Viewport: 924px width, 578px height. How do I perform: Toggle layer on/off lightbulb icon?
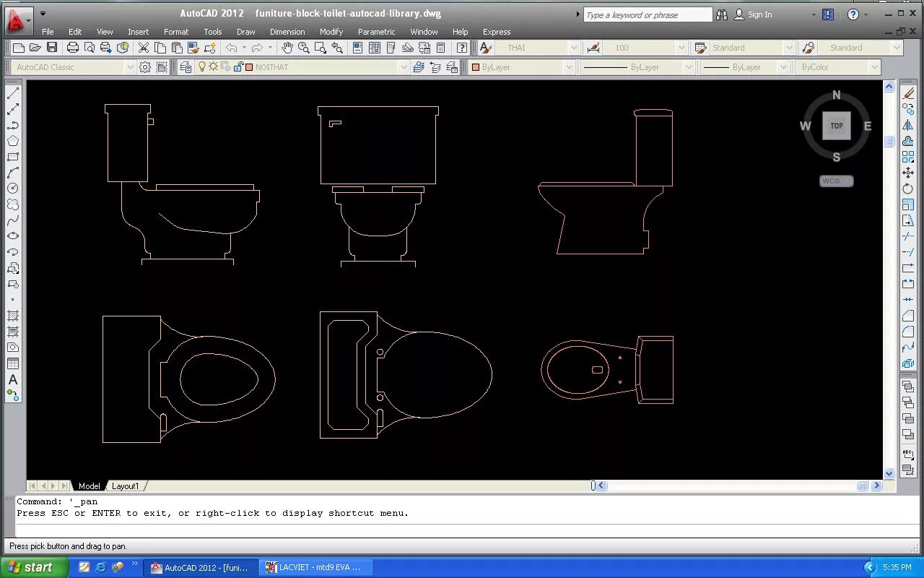(203, 67)
